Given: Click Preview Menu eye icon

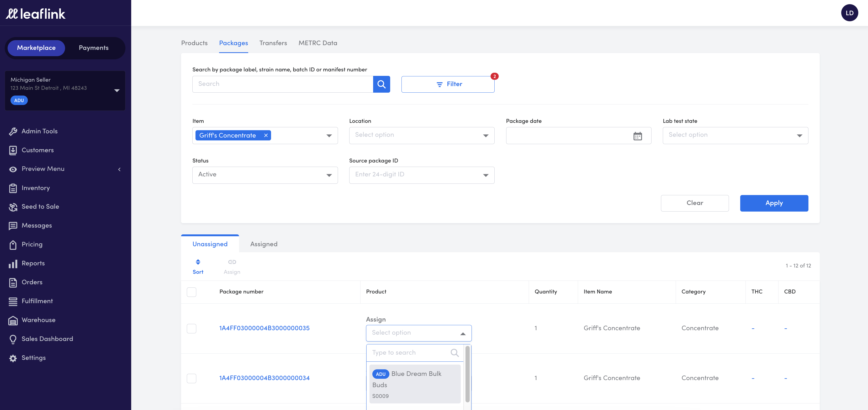Looking at the screenshot, I should point(13,169).
